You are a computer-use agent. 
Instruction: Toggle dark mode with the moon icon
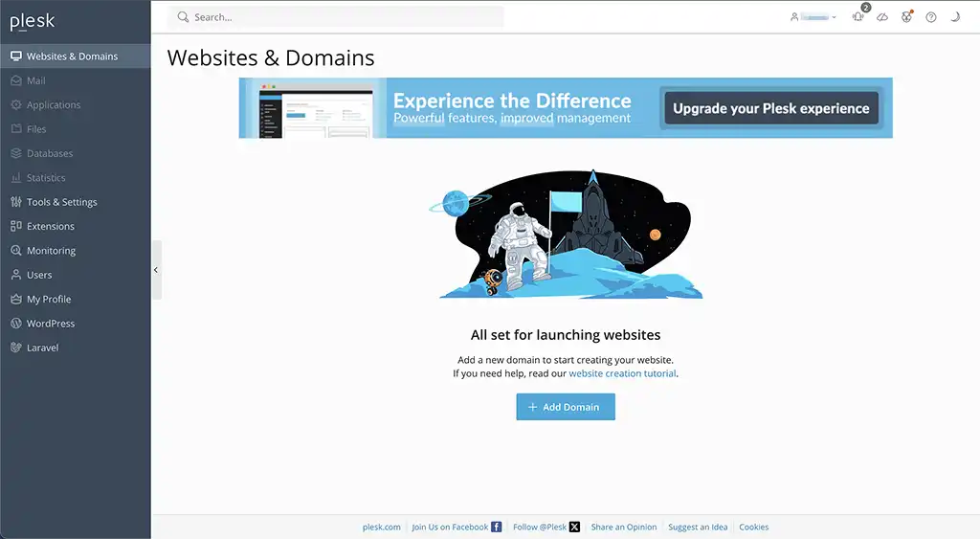[x=955, y=17]
